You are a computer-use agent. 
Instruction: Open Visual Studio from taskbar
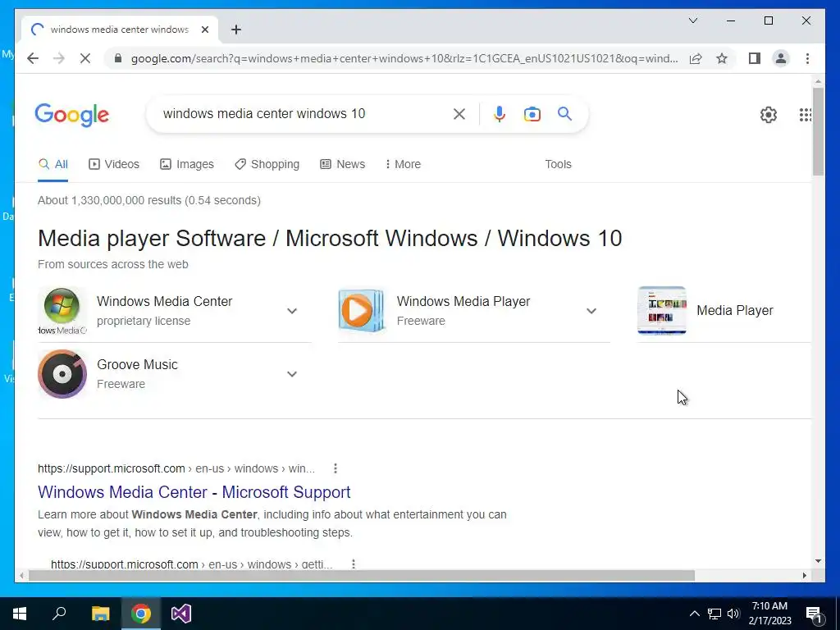coord(181,614)
